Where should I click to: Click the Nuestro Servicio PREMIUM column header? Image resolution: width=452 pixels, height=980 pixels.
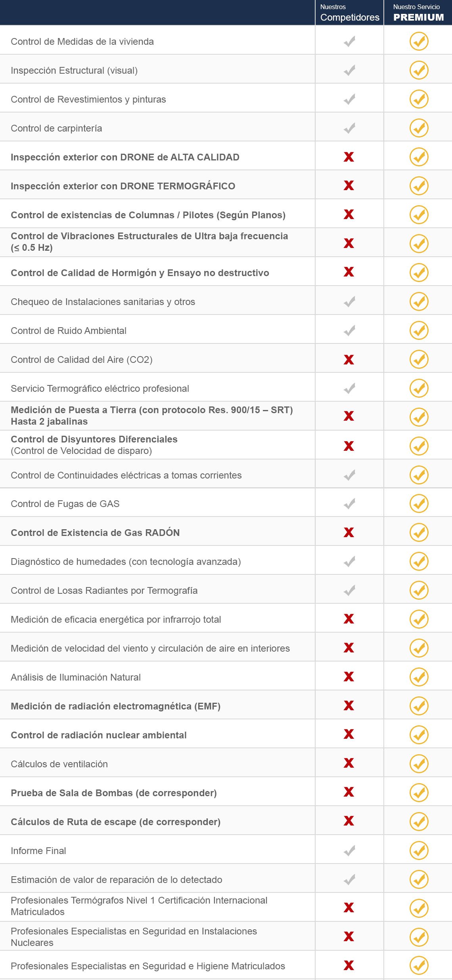pos(418,13)
